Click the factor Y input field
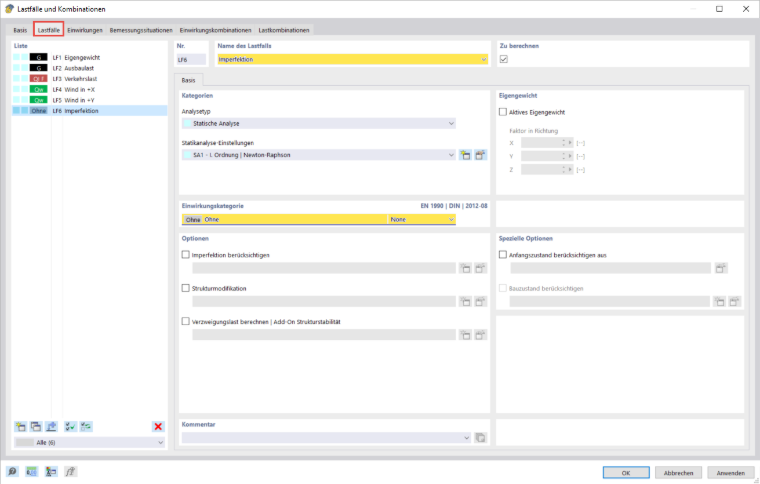Image resolution: width=760 pixels, height=484 pixels. point(541,156)
